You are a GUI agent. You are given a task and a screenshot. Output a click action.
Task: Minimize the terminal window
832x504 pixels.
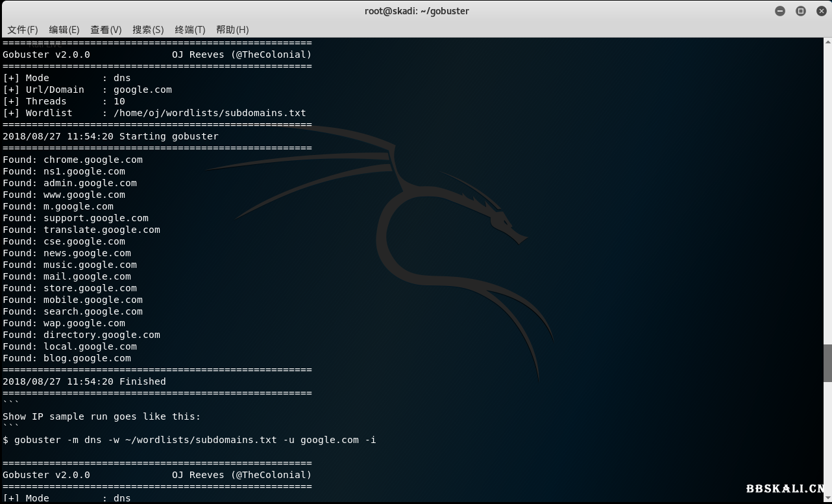780,11
